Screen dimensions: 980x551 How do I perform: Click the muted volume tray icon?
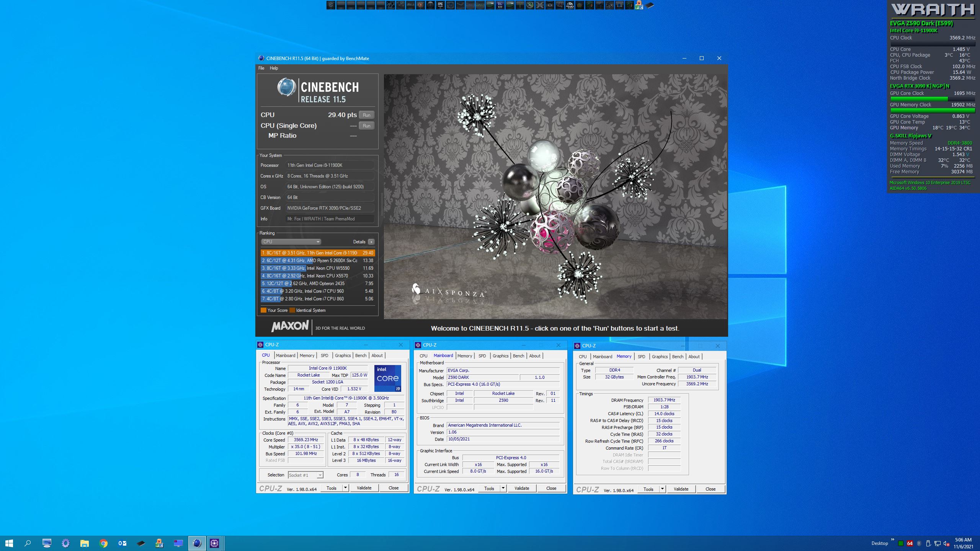(946, 543)
